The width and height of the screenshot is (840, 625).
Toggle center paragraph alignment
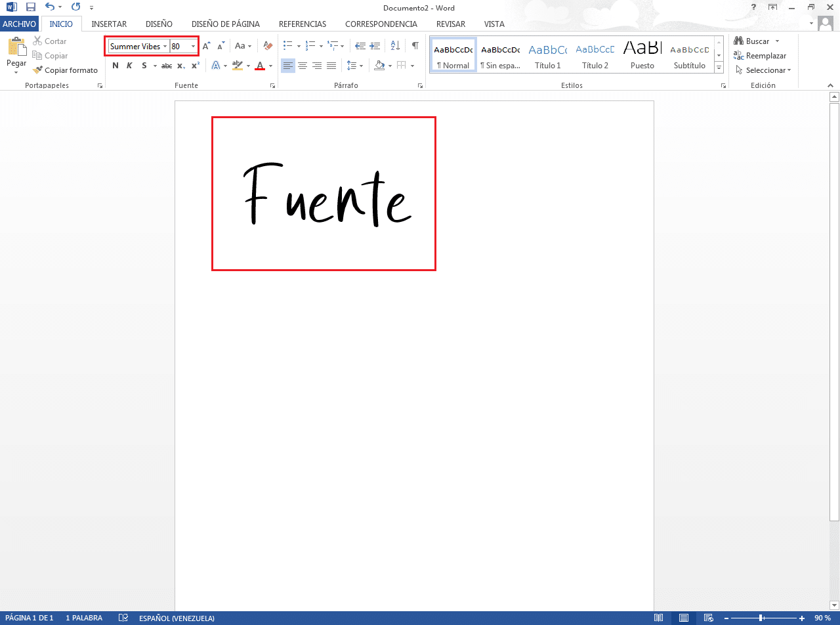coord(302,65)
